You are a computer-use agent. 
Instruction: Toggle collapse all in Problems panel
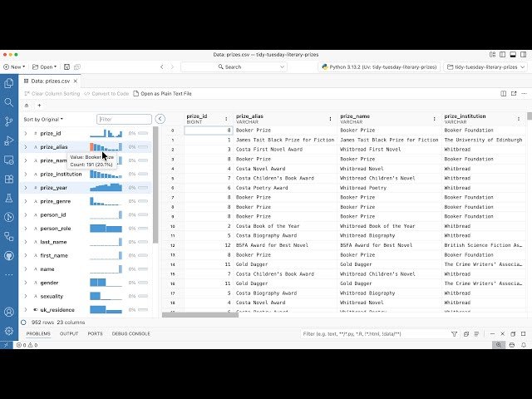[466, 334]
